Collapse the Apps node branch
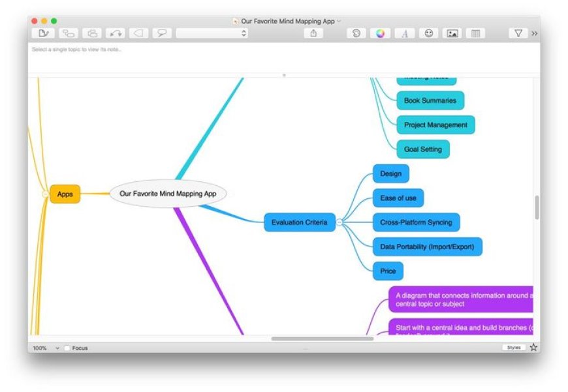Image resolution: width=568 pixels, height=392 pixels. tap(44, 194)
